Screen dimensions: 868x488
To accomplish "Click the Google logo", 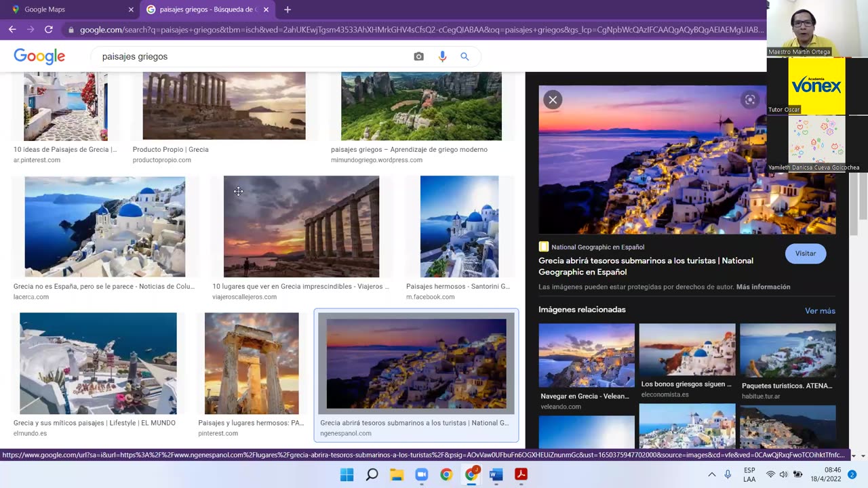I will pos(39,56).
